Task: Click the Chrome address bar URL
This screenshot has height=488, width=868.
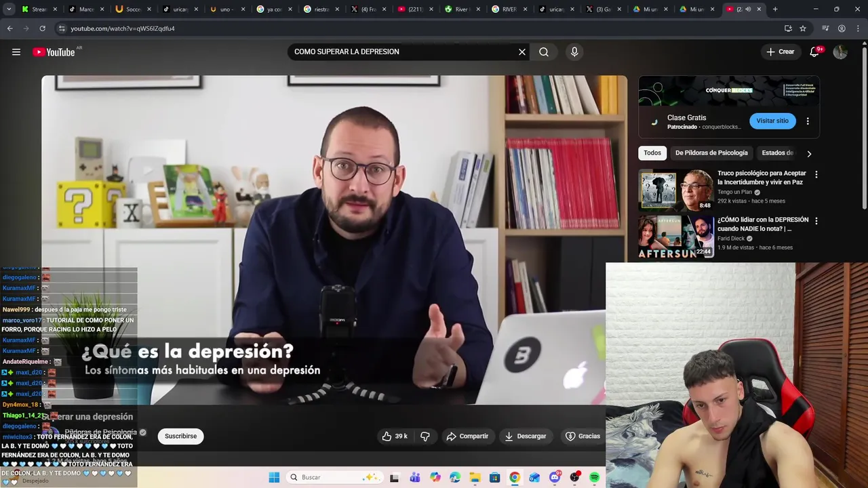Action: pos(123,28)
